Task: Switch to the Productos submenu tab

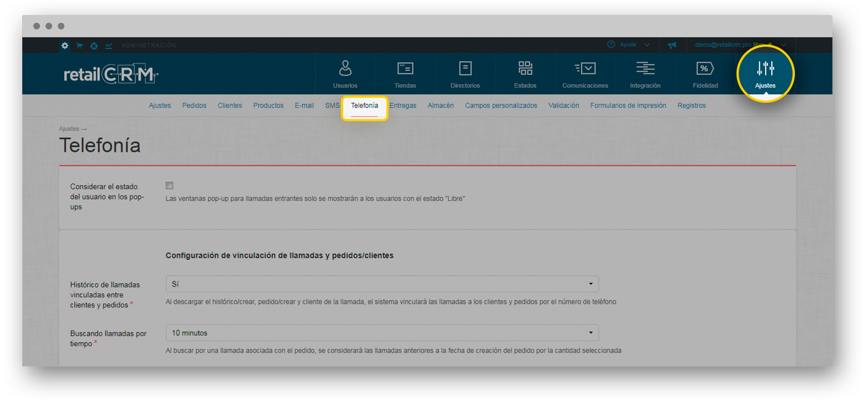Action: [x=268, y=105]
